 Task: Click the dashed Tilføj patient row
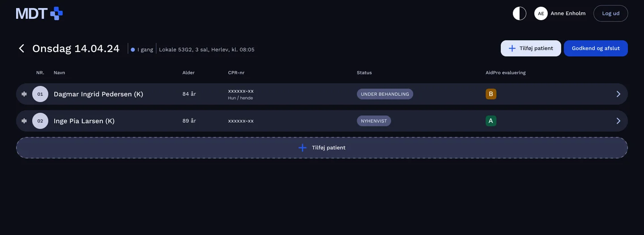coord(322,148)
